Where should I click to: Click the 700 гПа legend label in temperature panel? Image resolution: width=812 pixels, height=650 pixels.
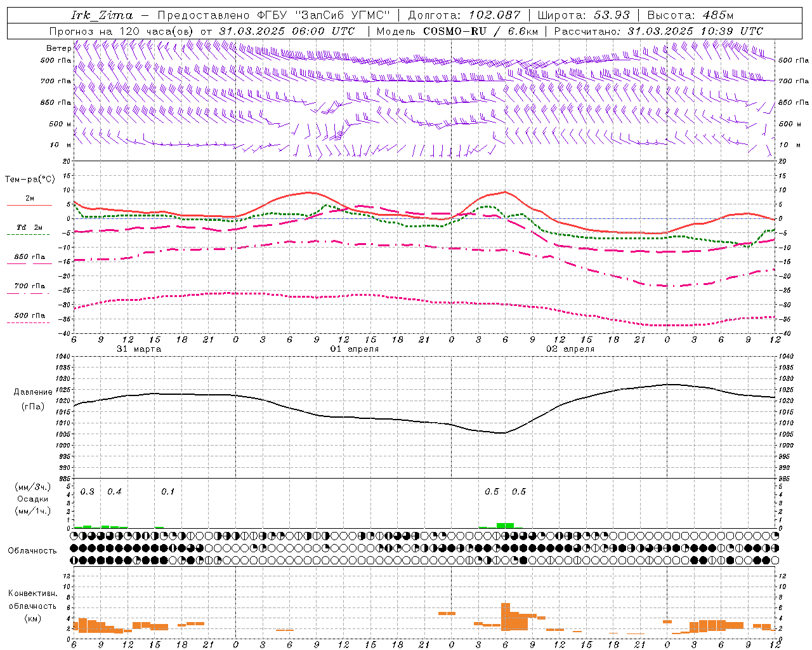coord(30,286)
